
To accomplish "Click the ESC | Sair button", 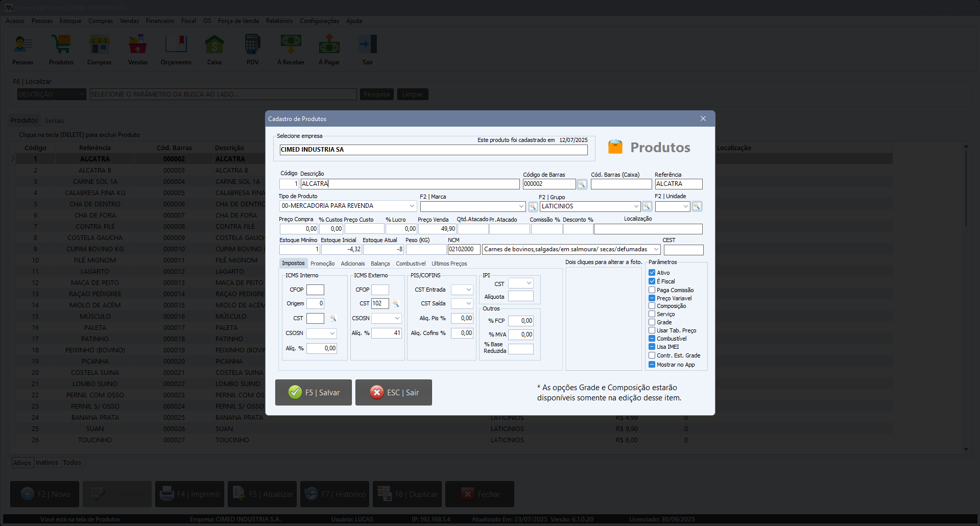I will tap(394, 392).
